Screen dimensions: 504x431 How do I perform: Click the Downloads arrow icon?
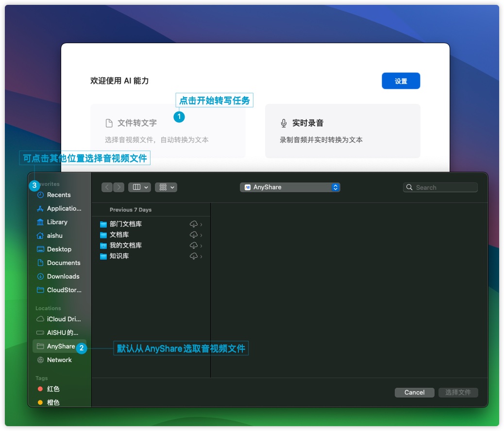[40, 276]
